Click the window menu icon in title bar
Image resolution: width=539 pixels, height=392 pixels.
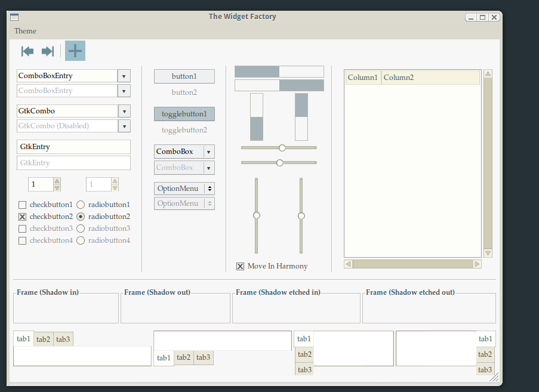14,17
